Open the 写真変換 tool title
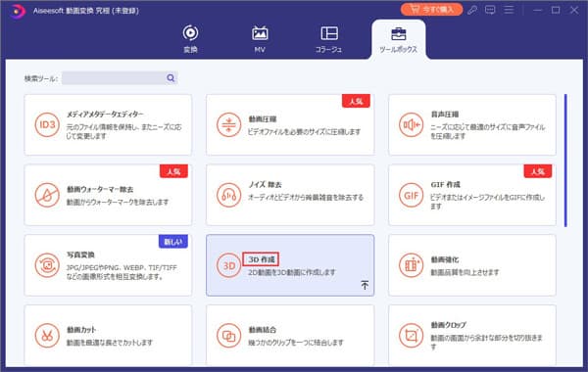 click(x=80, y=255)
